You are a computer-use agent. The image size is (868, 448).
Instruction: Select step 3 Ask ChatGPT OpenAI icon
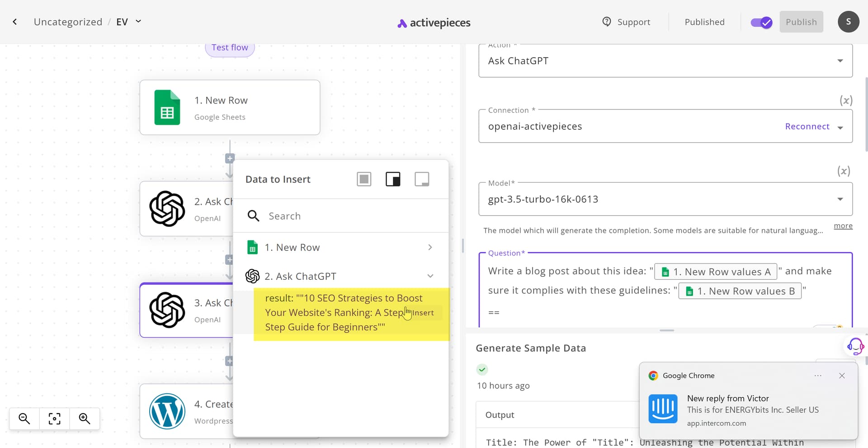[167, 310]
